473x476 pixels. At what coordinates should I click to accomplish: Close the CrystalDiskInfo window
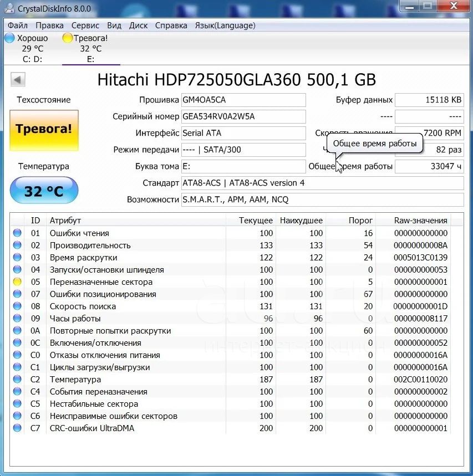[454, 6]
